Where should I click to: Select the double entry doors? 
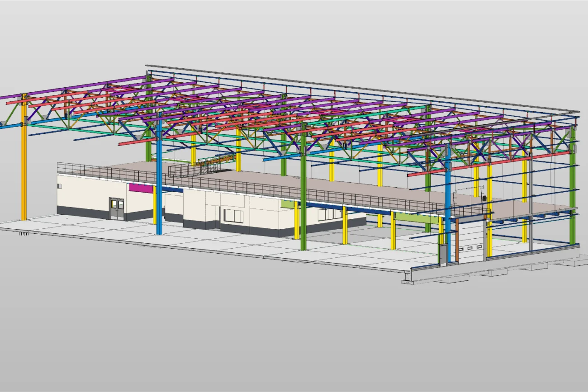[x=116, y=207]
